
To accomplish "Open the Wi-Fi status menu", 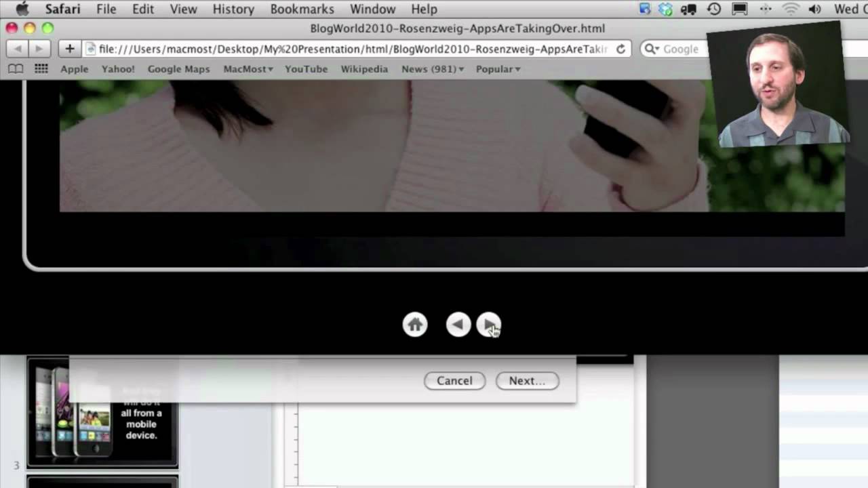I will pos(791,9).
